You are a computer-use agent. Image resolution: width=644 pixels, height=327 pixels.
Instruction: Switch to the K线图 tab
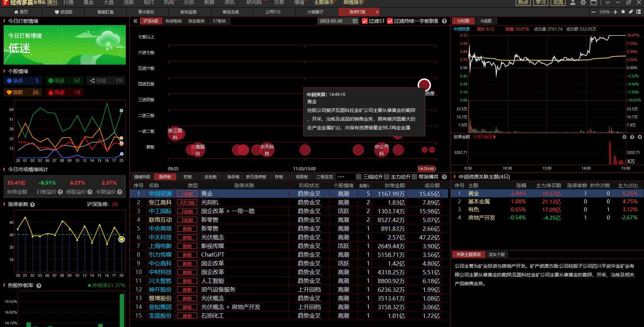(486, 21)
